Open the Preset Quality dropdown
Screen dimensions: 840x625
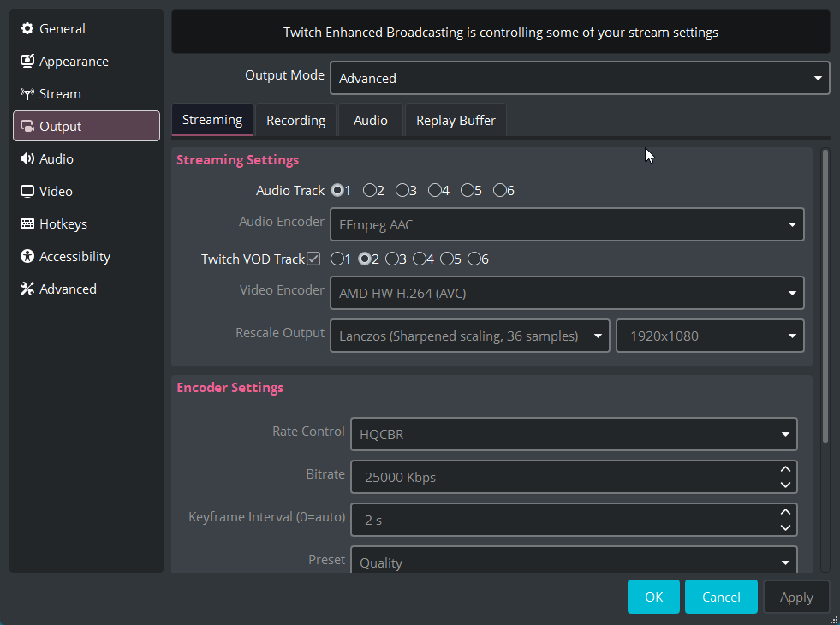[x=574, y=560]
